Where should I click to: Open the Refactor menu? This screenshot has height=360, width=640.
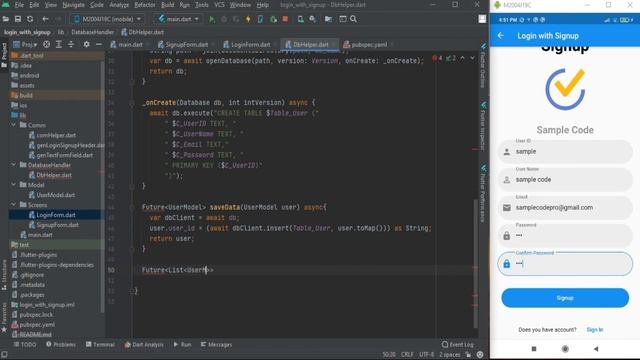[x=145, y=5]
